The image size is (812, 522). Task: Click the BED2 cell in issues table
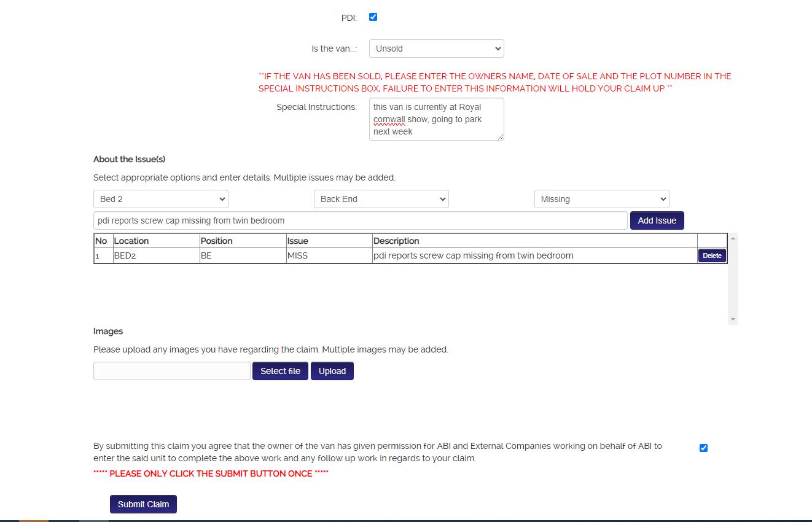[156, 255]
